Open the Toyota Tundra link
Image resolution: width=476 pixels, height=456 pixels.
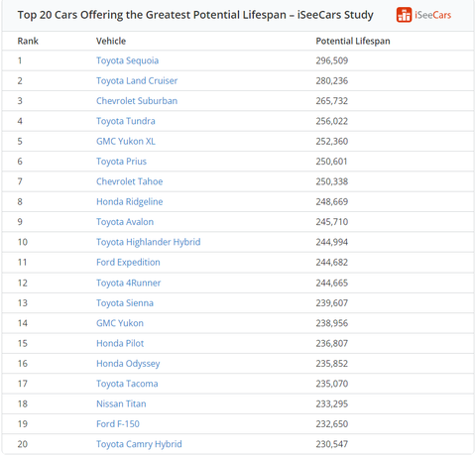[x=126, y=121]
